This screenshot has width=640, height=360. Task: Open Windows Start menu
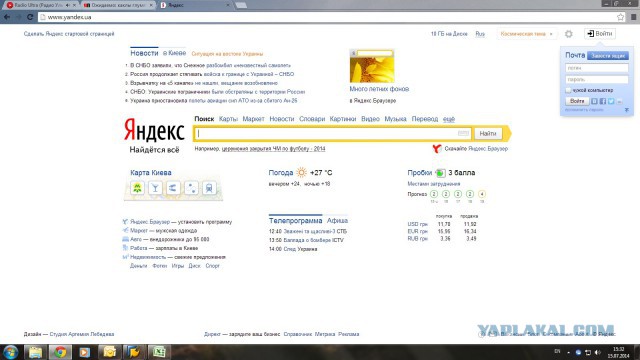[11, 352]
